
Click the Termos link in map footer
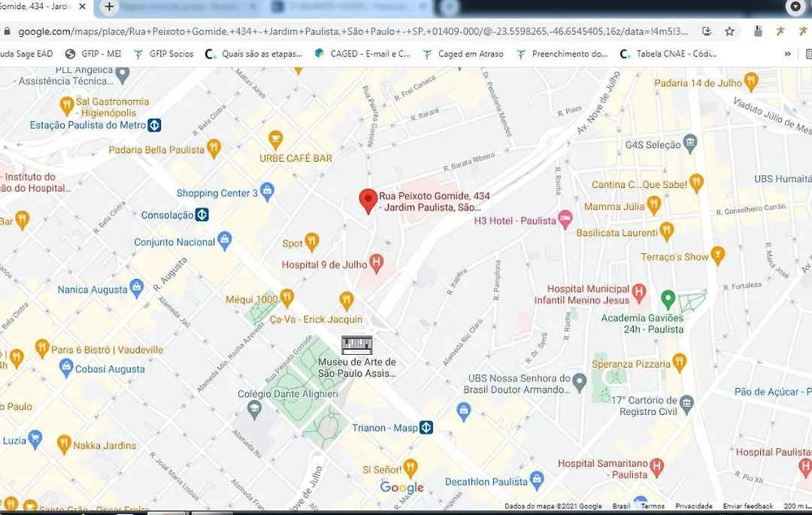pos(653,506)
